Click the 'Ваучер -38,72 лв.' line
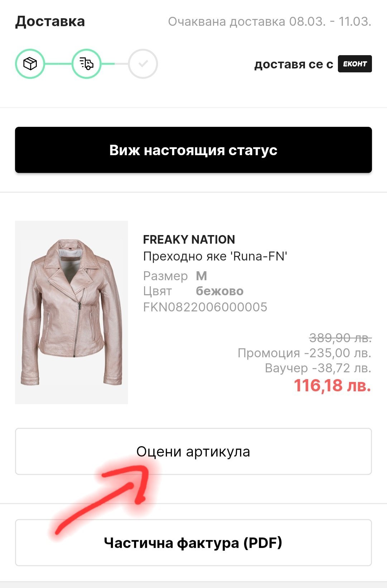Viewport: 387px width, 588px height. (x=318, y=368)
